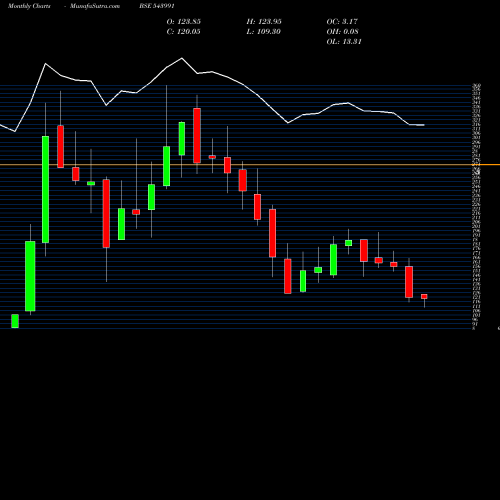500x500 pixels.
Task: Select the high value 'H: 123.95'
Action: (264, 22)
